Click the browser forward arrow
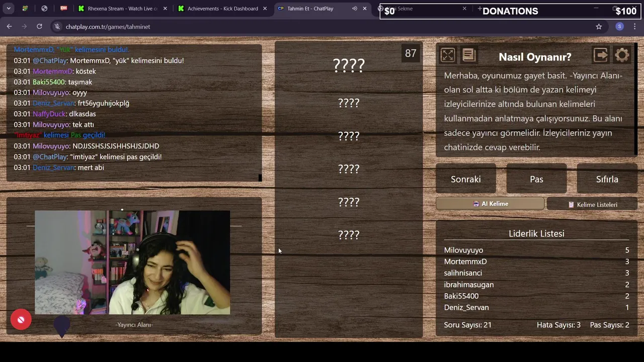Screen dimensions: 644x362 (x=24, y=27)
